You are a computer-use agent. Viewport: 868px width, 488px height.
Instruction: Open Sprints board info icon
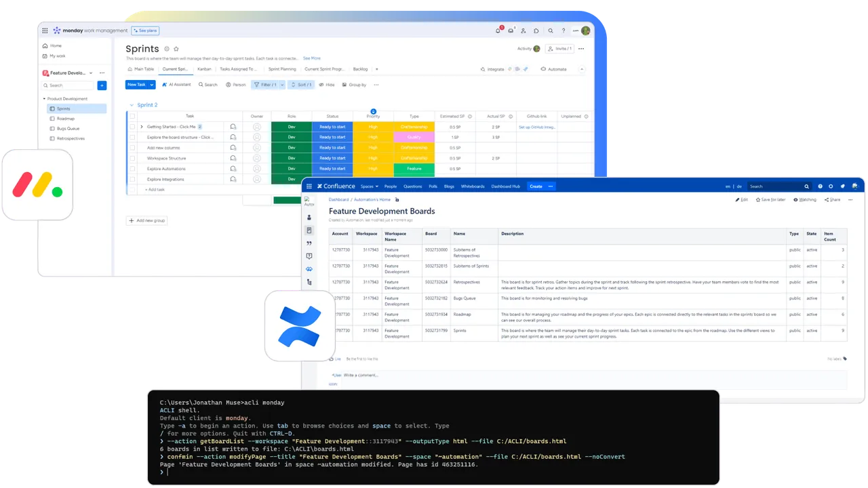(x=167, y=49)
